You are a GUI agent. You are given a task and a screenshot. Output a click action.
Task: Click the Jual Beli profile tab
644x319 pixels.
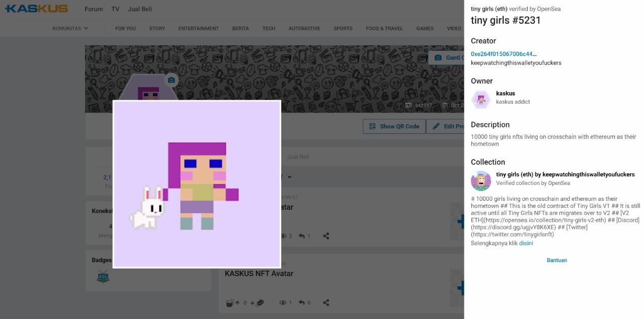pos(298,156)
